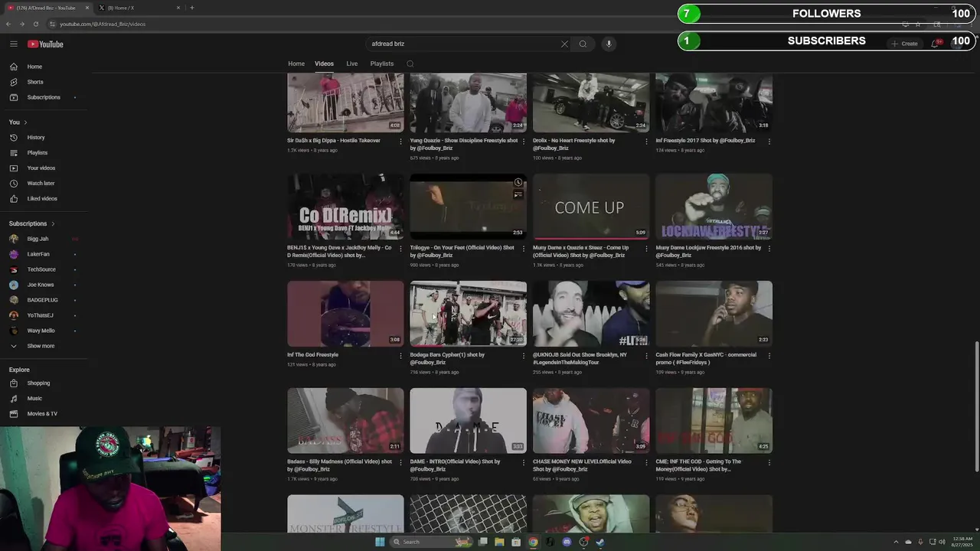This screenshot has height=551, width=980.
Task: Open the UKNOJB Sold Out Show thumbnail
Action: tap(591, 314)
